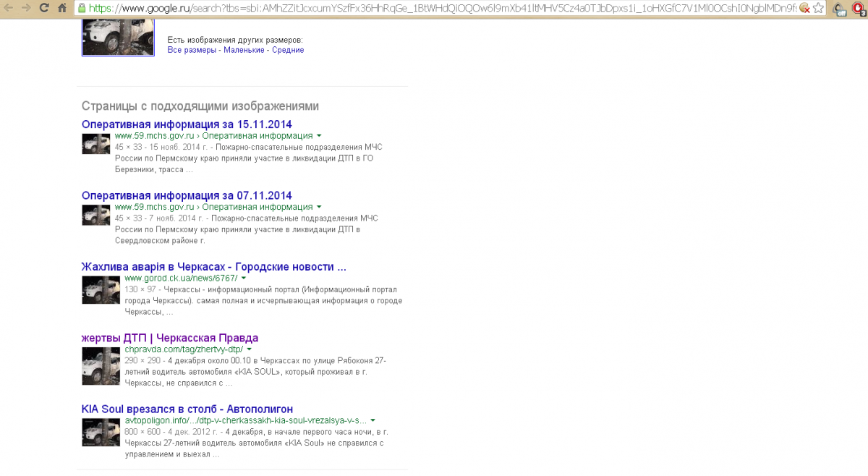Click the address bar URL field

click(x=434, y=9)
